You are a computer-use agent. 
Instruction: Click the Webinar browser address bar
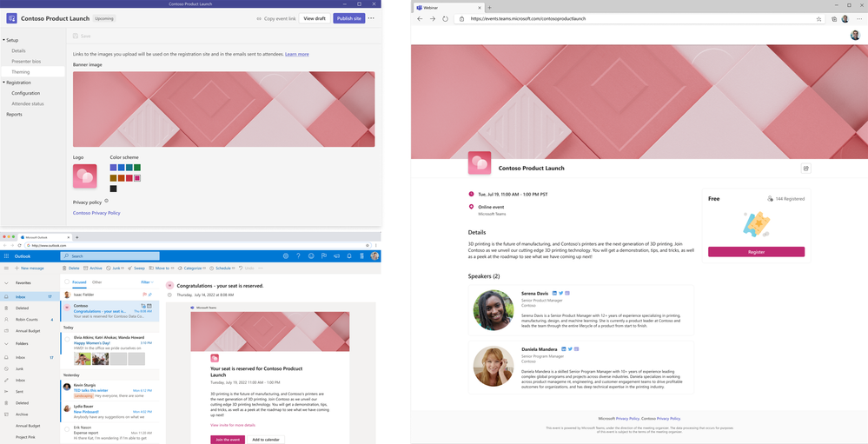coord(639,19)
